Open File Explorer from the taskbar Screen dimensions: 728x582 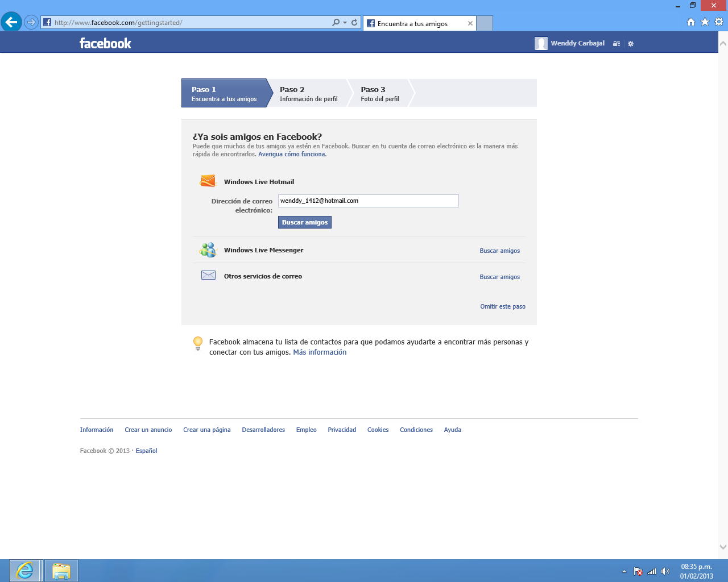[60, 570]
